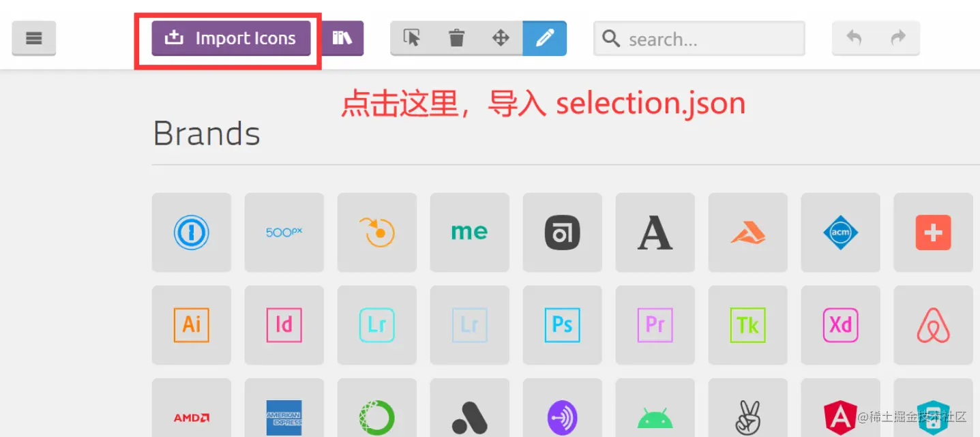The height and width of the screenshot is (437, 980).
Task: Click the magnifier icon in search box
Action: [x=612, y=39]
